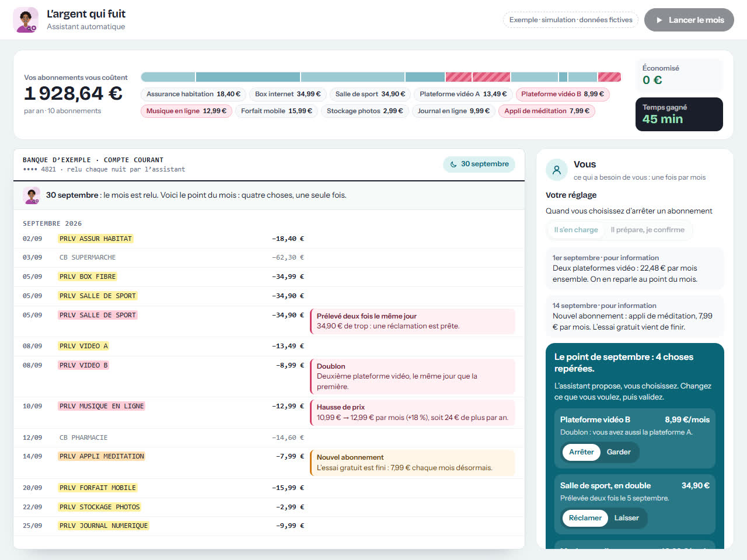The height and width of the screenshot is (560, 747).
Task: Click the PRLV FORFAIT MOBILE transaction
Action: tap(268, 488)
